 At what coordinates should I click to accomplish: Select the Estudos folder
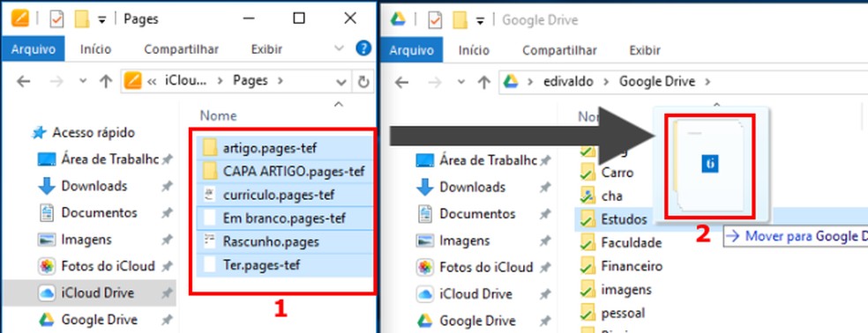[613, 219]
